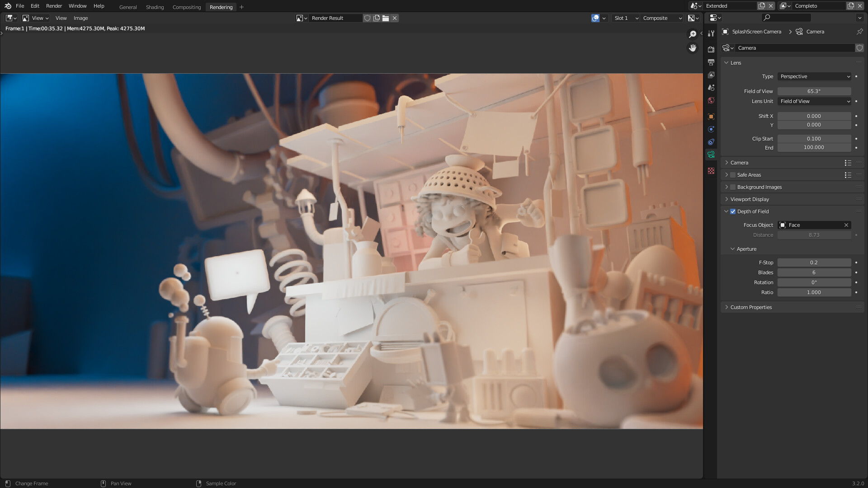Clear the Face focus object with X
The width and height of the screenshot is (868, 488).
click(846, 225)
